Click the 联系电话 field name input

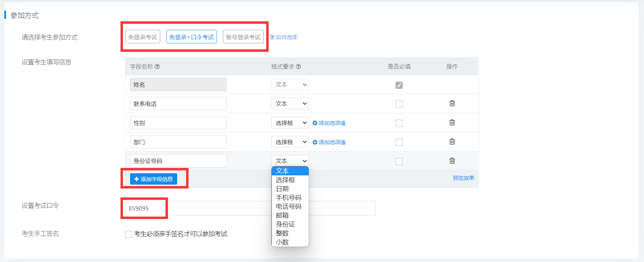tap(178, 104)
